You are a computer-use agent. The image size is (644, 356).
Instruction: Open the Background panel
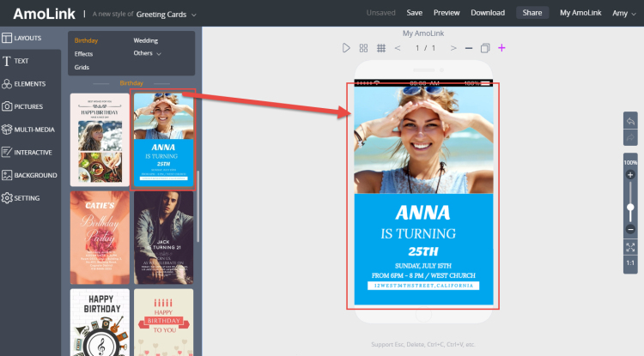point(30,175)
